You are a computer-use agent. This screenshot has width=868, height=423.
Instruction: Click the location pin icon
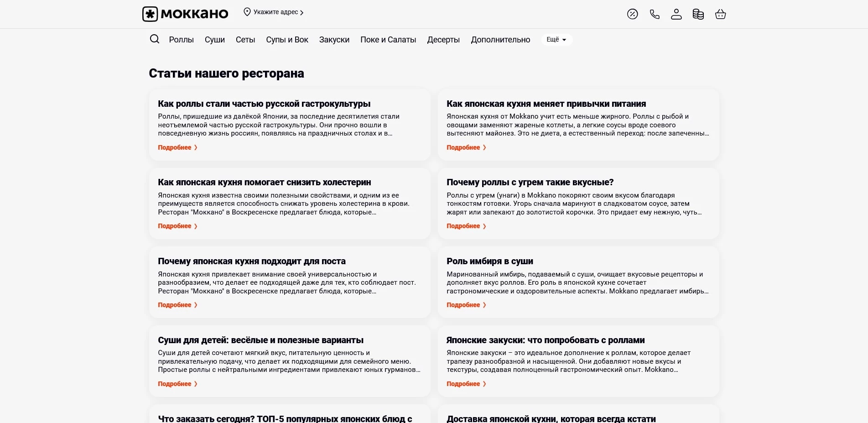click(247, 12)
